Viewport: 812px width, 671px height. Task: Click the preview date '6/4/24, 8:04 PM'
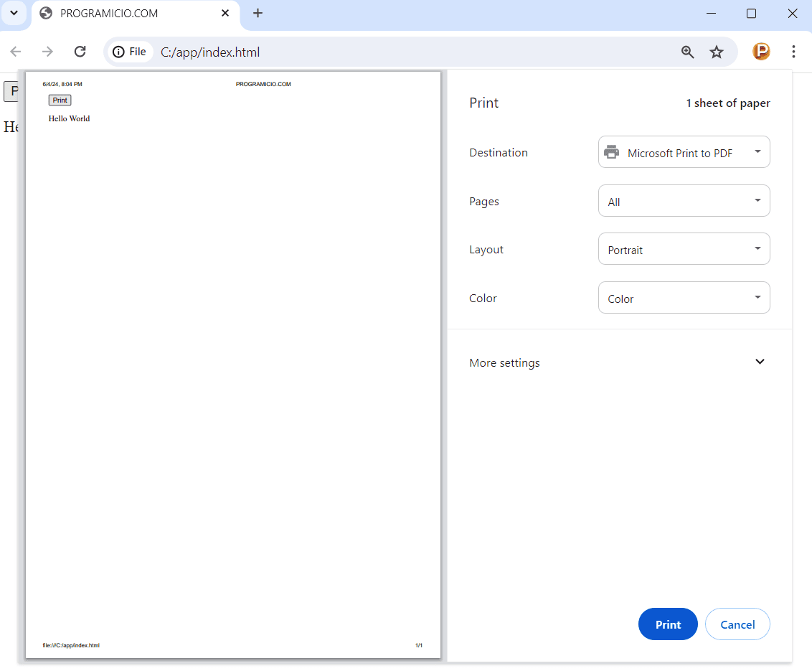pyautogui.click(x=62, y=84)
